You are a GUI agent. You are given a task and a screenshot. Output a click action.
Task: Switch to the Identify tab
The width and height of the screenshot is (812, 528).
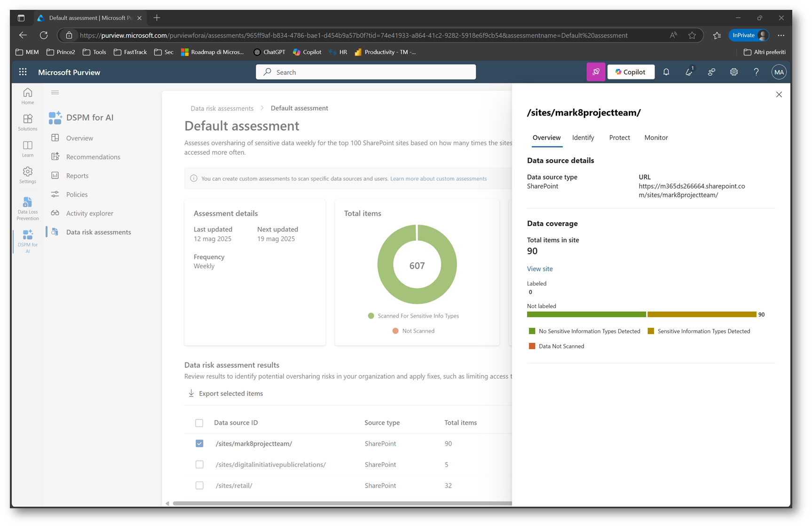point(583,138)
